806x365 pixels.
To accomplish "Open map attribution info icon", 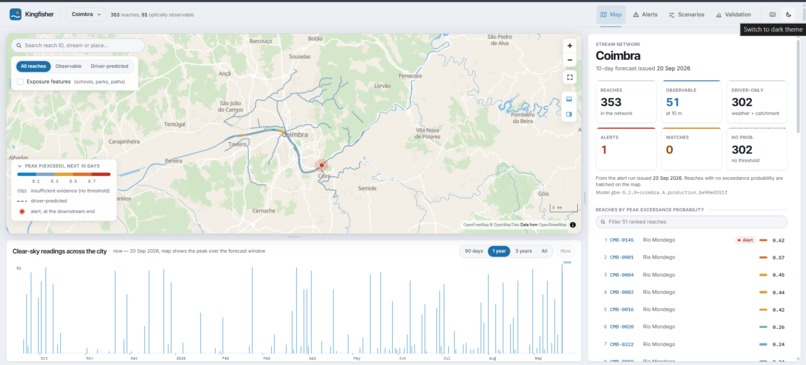I will point(573,225).
